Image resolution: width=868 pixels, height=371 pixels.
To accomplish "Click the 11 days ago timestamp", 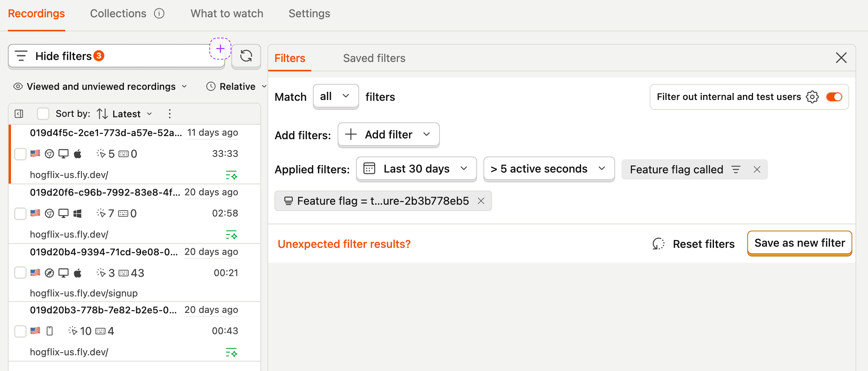I will (212, 133).
